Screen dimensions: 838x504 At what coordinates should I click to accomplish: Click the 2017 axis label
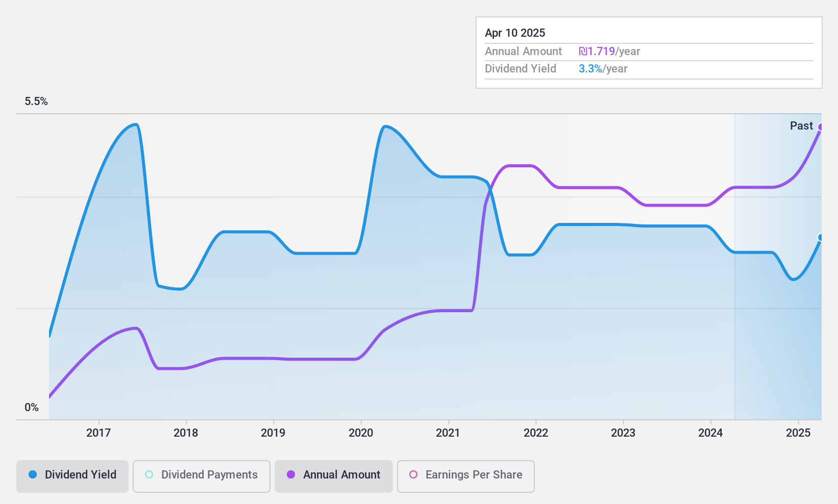[98, 433]
